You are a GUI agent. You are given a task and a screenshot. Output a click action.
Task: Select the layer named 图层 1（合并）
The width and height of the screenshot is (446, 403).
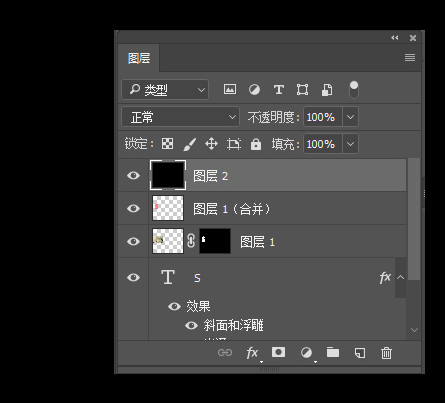coord(232,209)
